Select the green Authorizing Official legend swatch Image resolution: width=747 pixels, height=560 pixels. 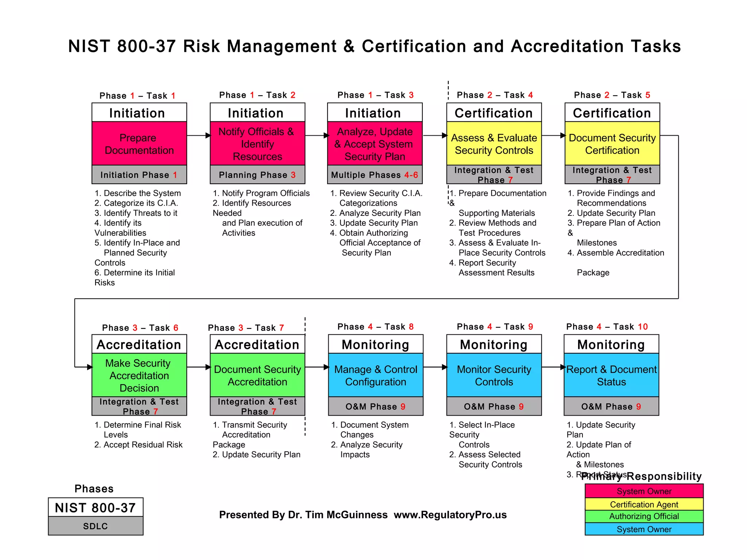[644, 516]
